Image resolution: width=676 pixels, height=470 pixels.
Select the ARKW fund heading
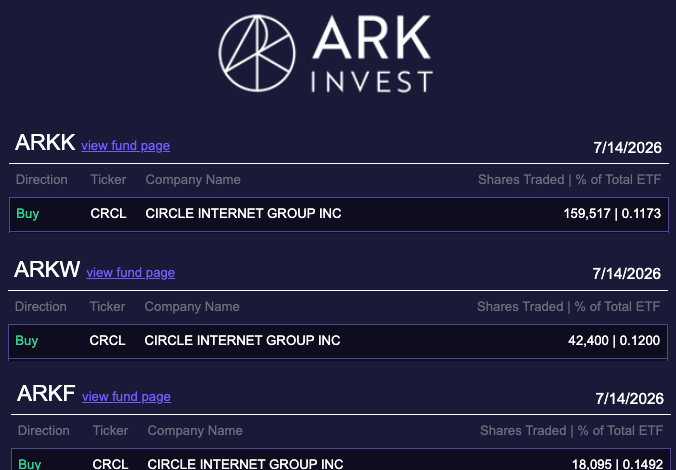click(47, 269)
